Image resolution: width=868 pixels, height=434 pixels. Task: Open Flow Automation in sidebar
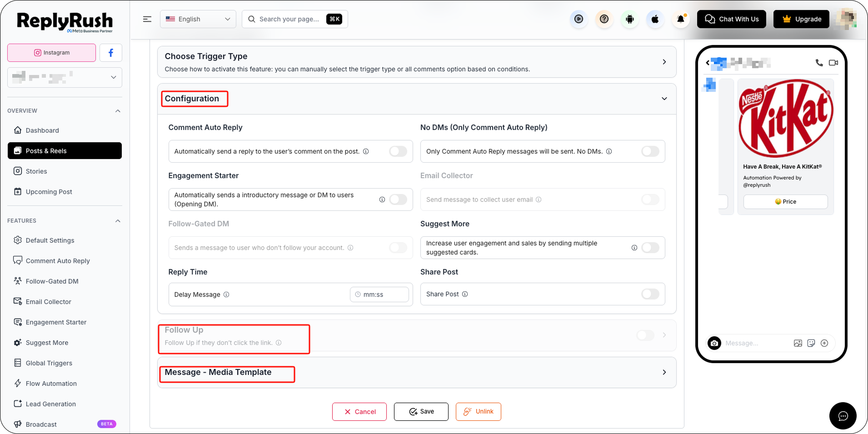[65, 384]
